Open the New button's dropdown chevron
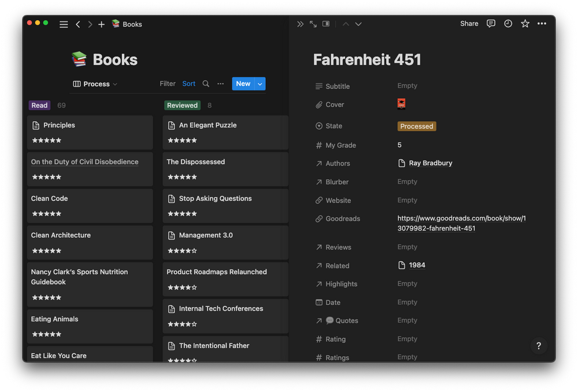The image size is (578, 392). pos(261,83)
